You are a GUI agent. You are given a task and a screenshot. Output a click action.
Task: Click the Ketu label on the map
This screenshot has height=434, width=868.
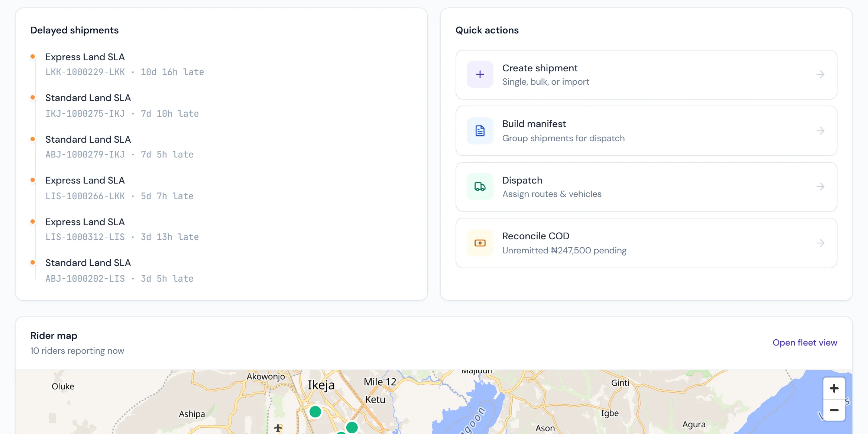pyautogui.click(x=375, y=400)
